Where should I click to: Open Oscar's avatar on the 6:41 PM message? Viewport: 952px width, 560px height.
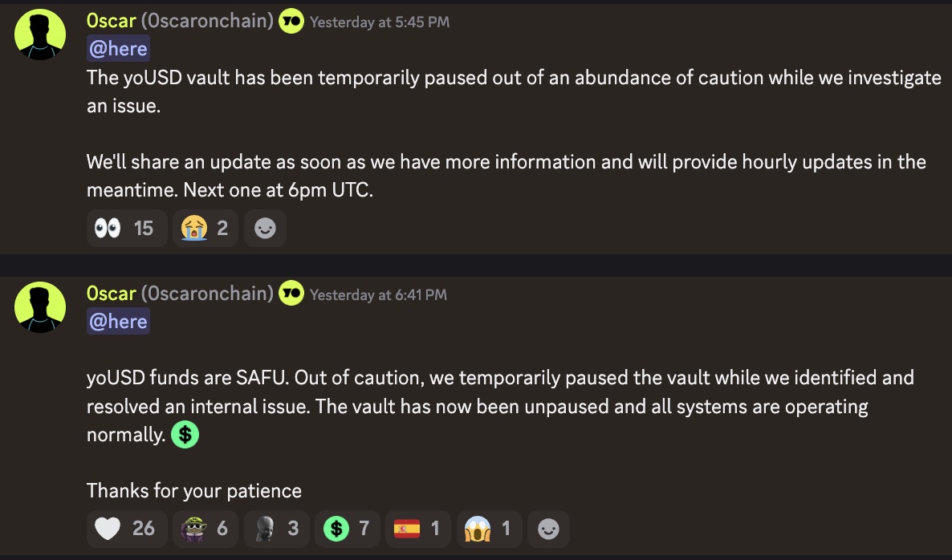(40, 308)
